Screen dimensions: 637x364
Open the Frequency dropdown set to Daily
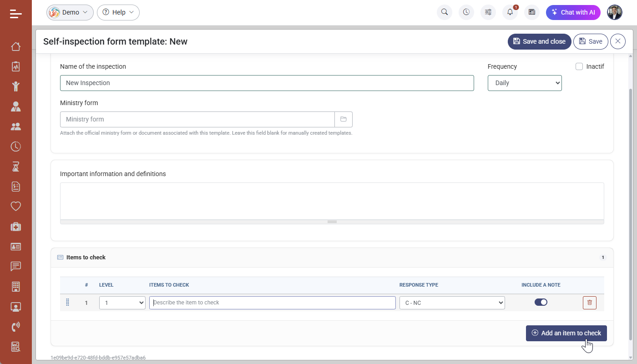coord(525,83)
